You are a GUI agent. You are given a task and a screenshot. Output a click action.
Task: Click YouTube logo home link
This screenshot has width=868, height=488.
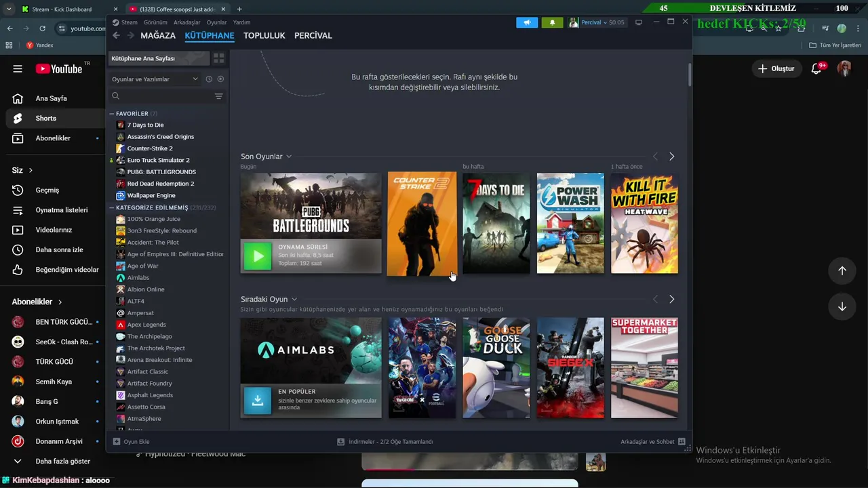coord(59,68)
